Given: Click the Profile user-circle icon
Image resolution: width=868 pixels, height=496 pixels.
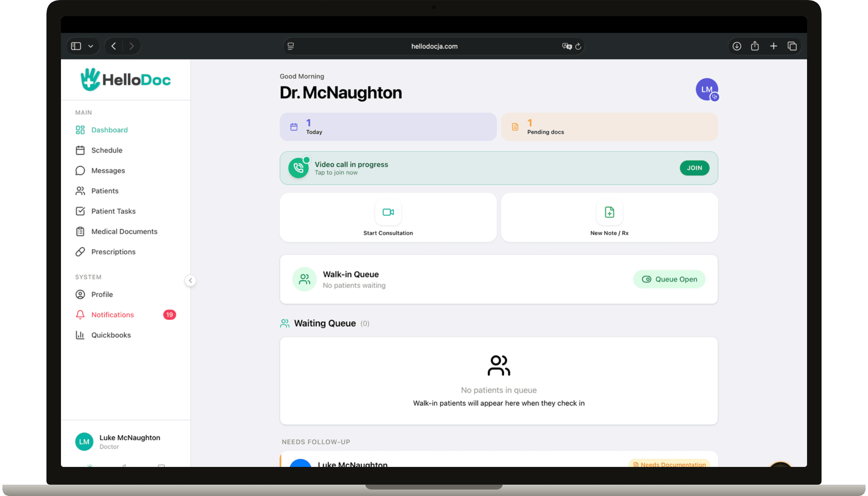Looking at the screenshot, I should [x=80, y=294].
